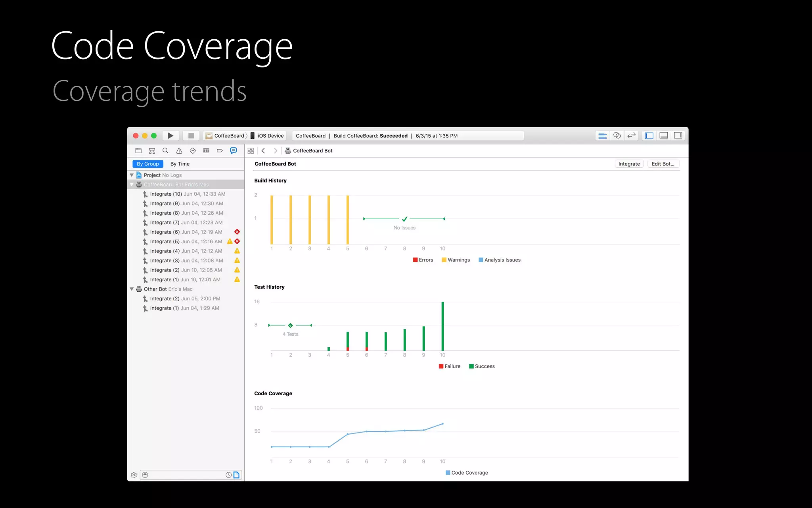Collapse the CoffeeBoard Bot Eric's Mac group
The image size is (812, 508).
(132, 185)
